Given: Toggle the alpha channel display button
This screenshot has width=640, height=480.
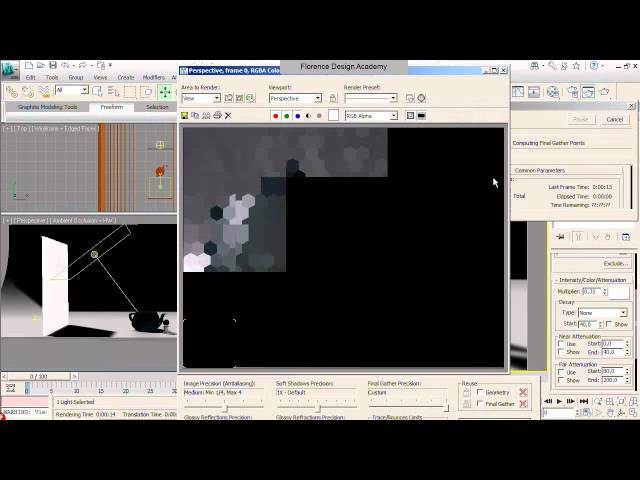Looking at the screenshot, I should click(308, 116).
